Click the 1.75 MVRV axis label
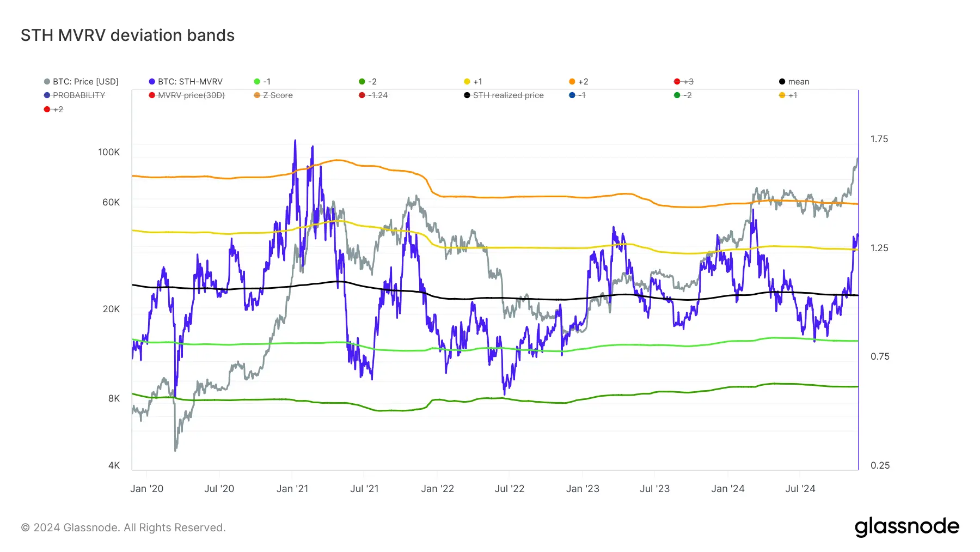The height and width of the screenshot is (552, 980). (x=879, y=139)
